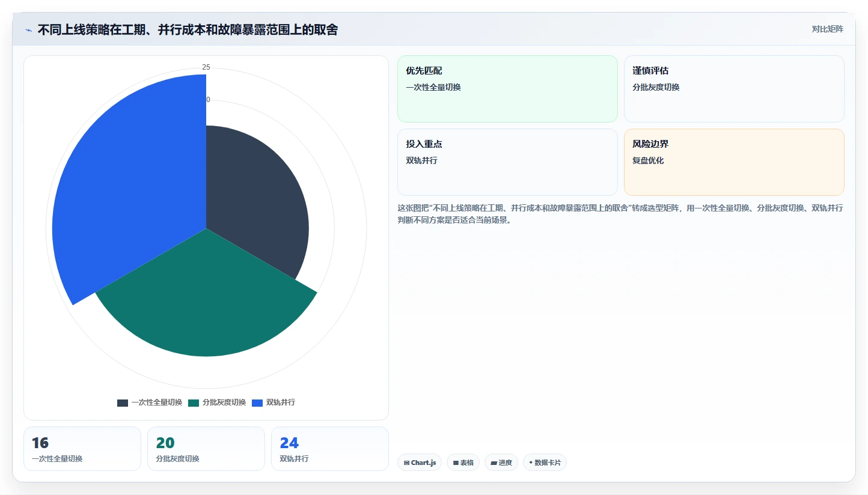Screen dimensions: 868x495
Task: Click the Chart.js tag chip
Action: coord(420,463)
